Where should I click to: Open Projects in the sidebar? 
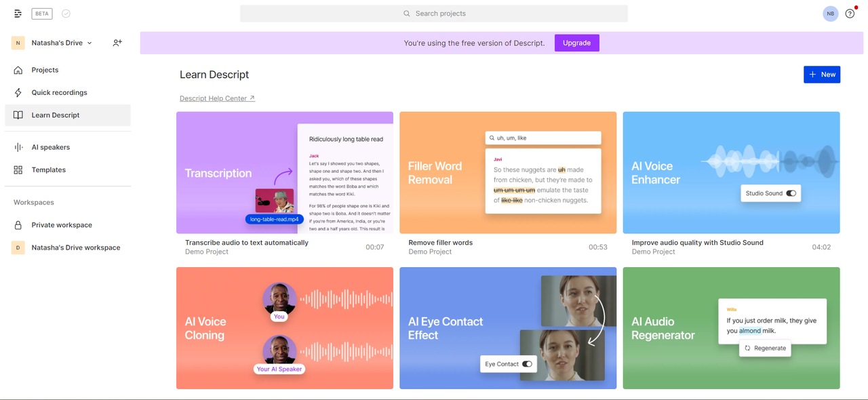[x=68, y=70]
